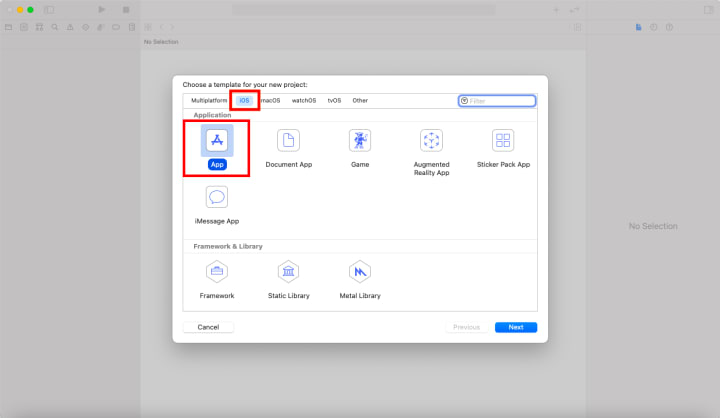Click the related items grid icon

pyautogui.click(x=148, y=27)
